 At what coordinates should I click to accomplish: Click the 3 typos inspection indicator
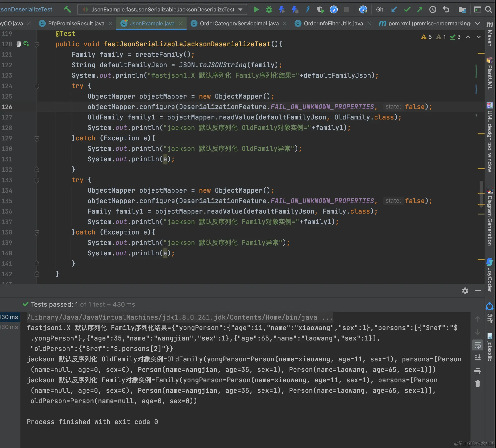455,37
